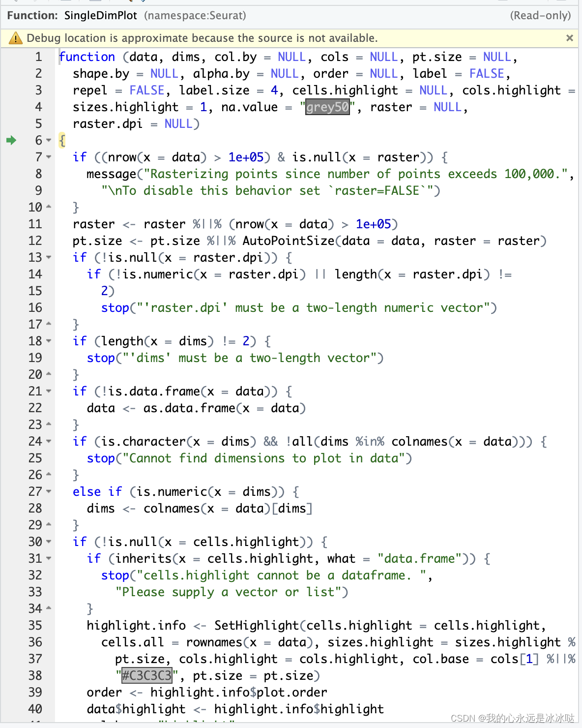This screenshot has width=582, height=728.
Task: Click as.data.frame on line 22
Action: (189, 408)
